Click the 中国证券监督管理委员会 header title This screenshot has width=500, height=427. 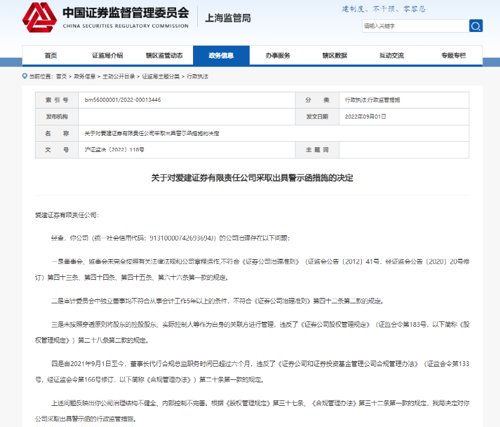(x=126, y=13)
